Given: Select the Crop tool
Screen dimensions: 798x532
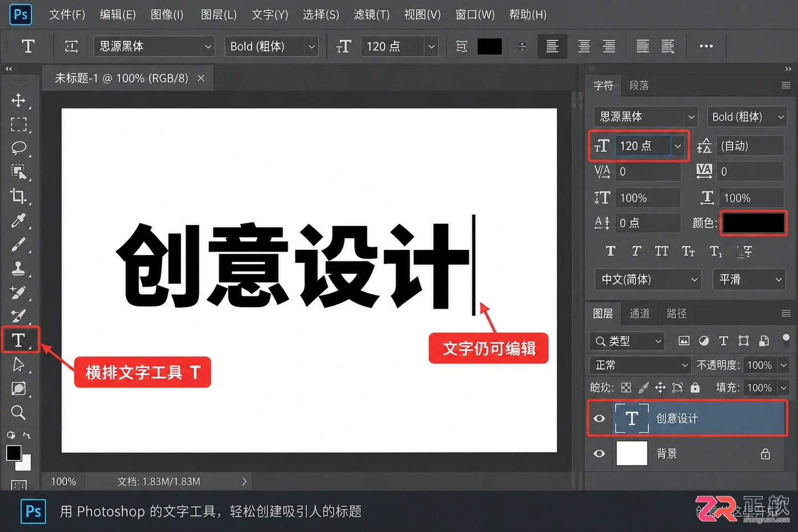Looking at the screenshot, I should click(x=18, y=196).
